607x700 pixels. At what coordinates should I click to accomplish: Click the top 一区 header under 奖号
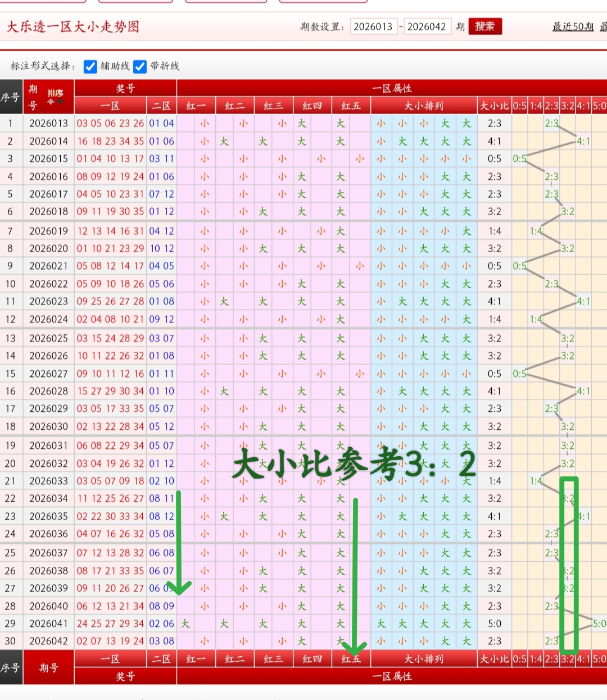(x=110, y=106)
